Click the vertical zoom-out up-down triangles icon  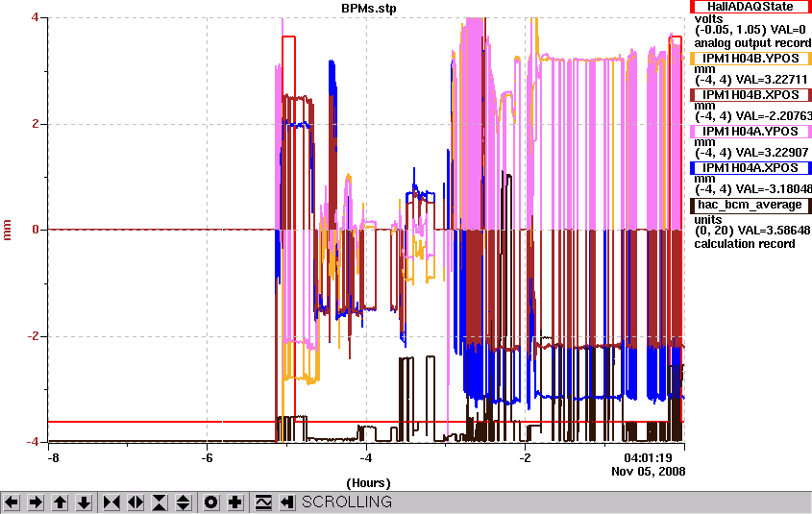pyautogui.click(x=184, y=502)
